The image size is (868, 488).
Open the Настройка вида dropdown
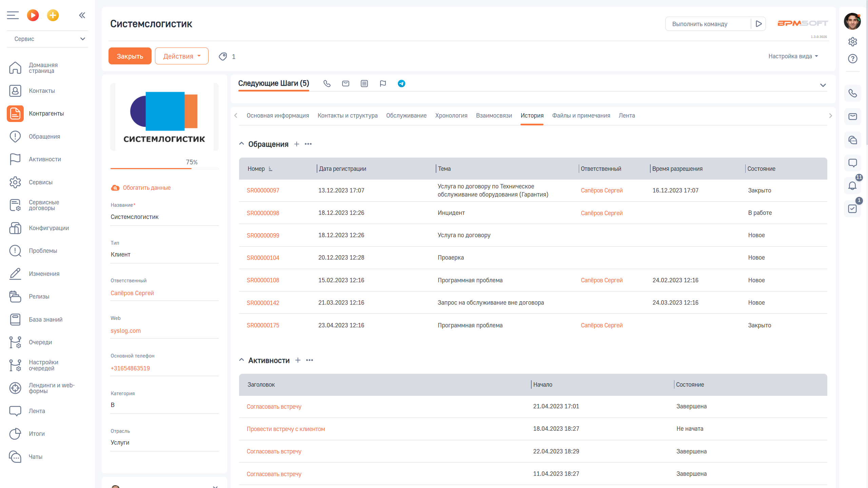(x=793, y=56)
